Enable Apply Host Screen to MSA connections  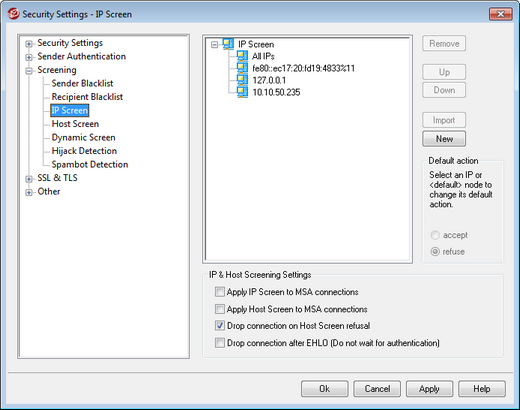point(220,309)
